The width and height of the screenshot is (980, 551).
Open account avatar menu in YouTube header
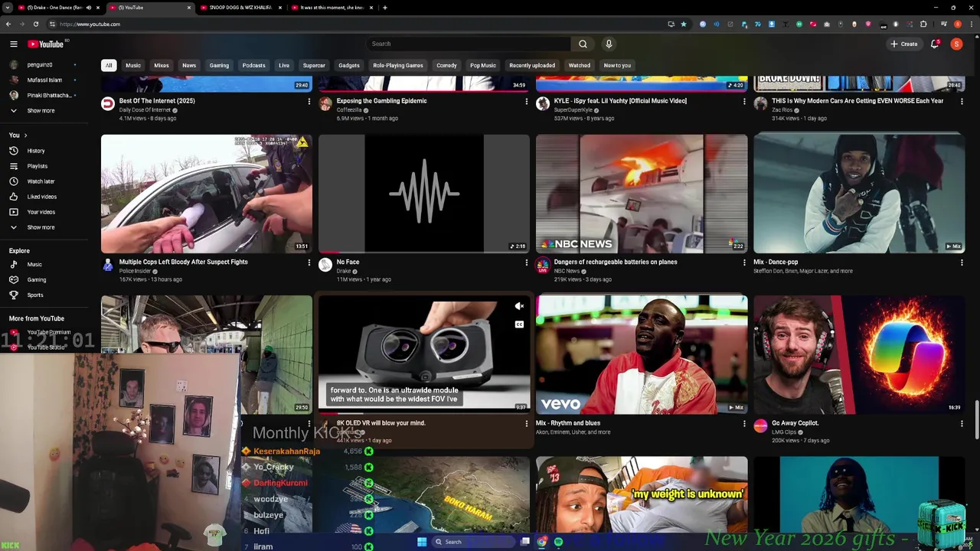pyautogui.click(x=956, y=44)
